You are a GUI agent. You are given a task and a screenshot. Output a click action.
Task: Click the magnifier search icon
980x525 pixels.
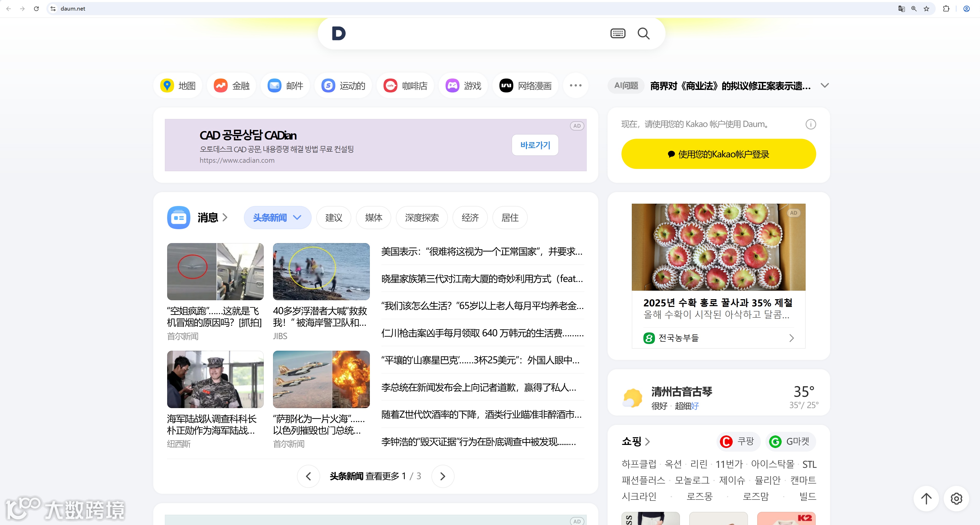[x=643, y=33]
